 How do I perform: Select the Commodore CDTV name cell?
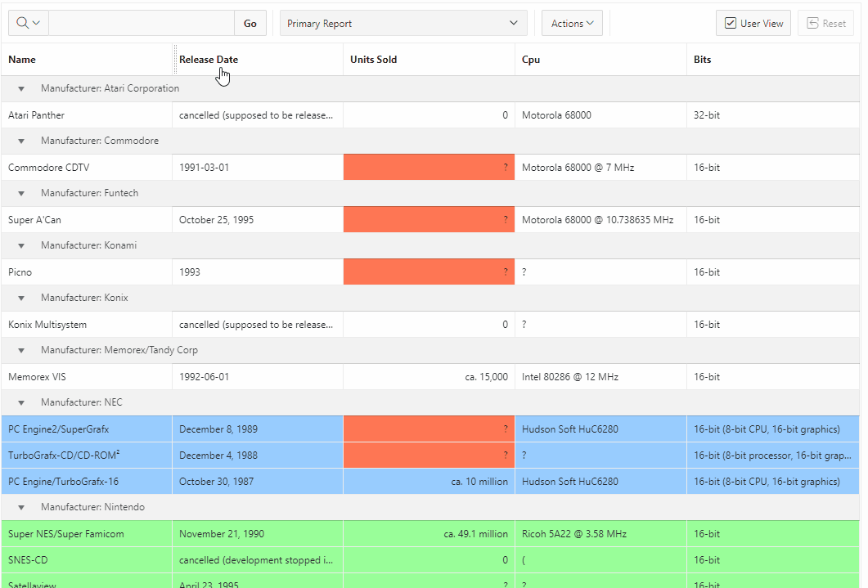(87, 167)
